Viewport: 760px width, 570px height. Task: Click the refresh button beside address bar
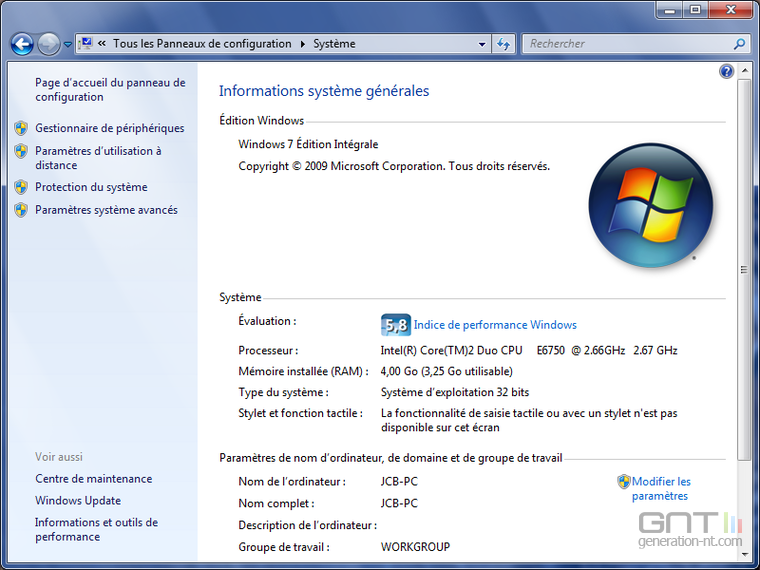coord(504,44)
